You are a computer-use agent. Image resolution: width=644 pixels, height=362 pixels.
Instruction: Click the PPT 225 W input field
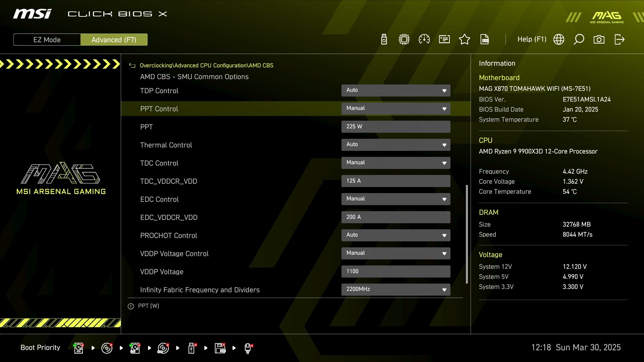coord(396,127)
